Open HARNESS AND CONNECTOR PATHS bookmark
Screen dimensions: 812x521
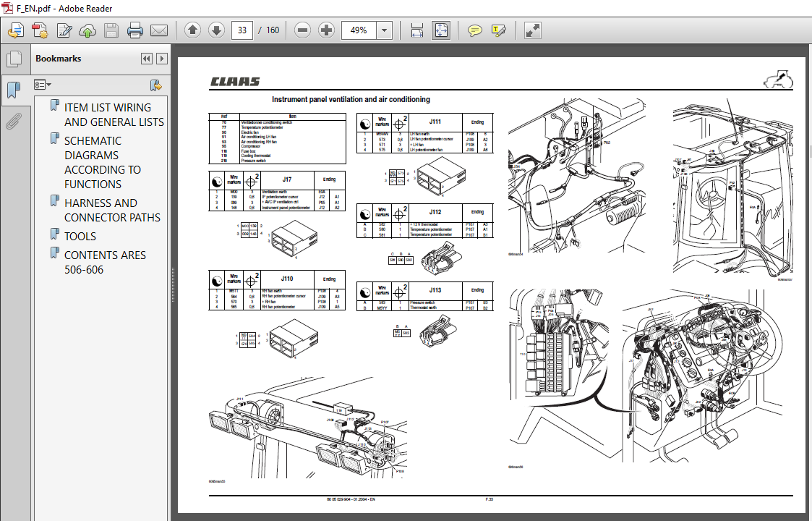point(112,210)
